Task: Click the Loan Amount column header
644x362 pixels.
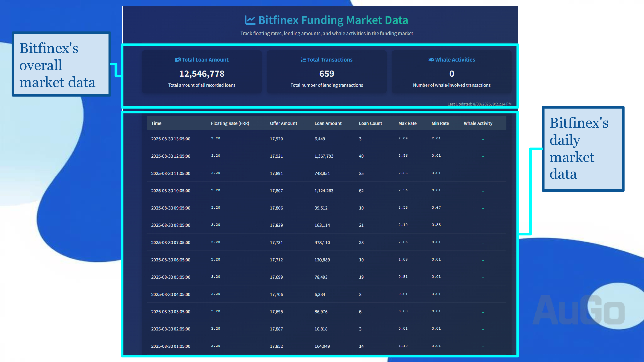Action: (x=328, y=123)
